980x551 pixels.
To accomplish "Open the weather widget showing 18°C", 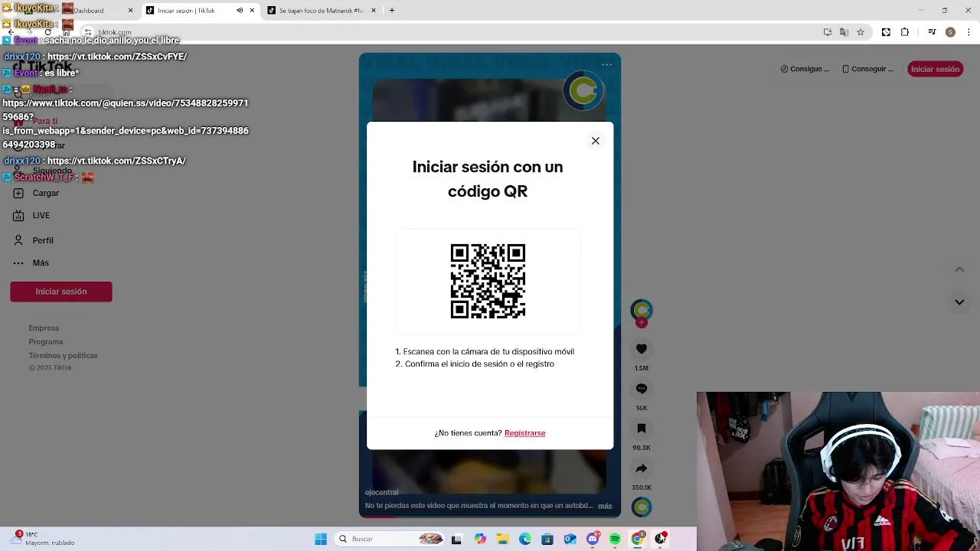I will [x=44, y=539].
